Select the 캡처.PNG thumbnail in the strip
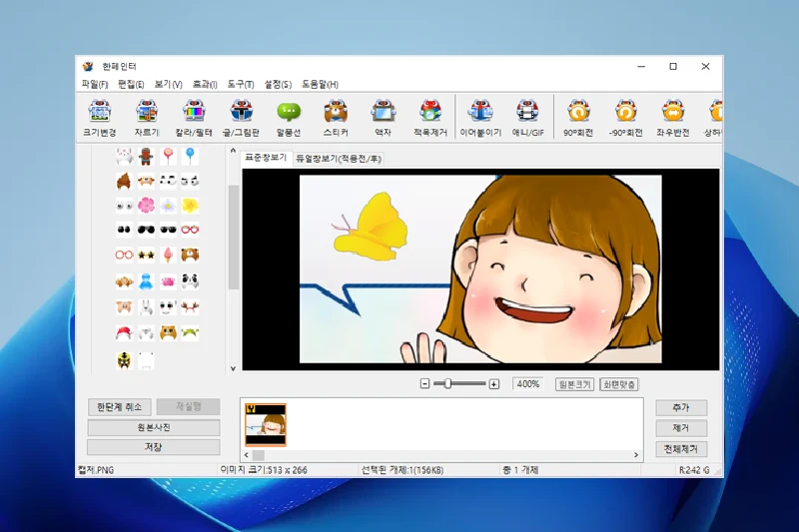This screenshot has height=532, width=799. pos(266,424)
